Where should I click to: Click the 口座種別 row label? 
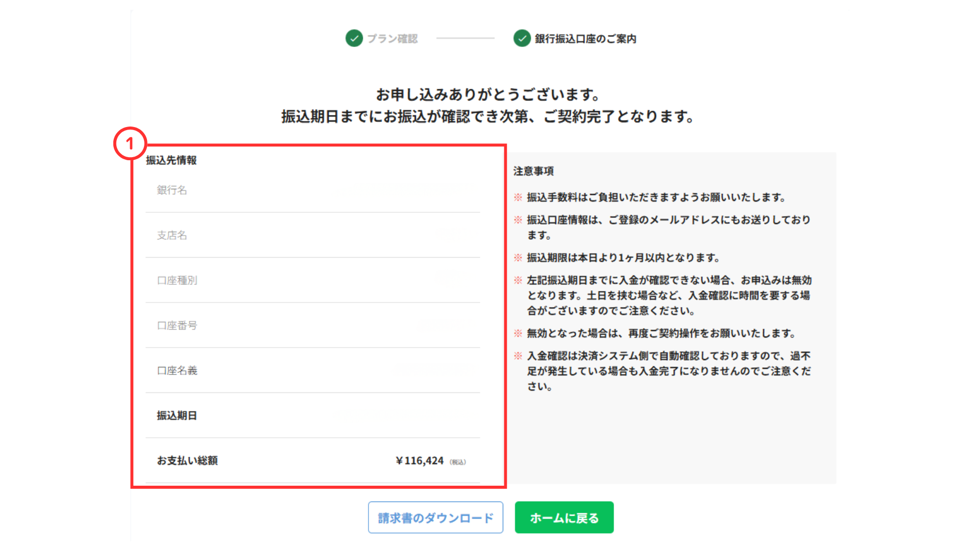177,281
